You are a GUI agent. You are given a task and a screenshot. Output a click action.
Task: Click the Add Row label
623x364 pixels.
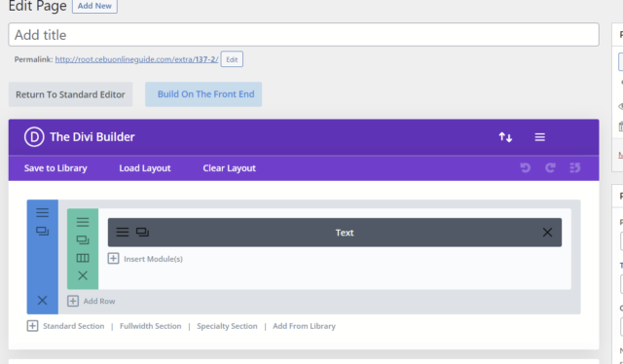pos(99,301)
